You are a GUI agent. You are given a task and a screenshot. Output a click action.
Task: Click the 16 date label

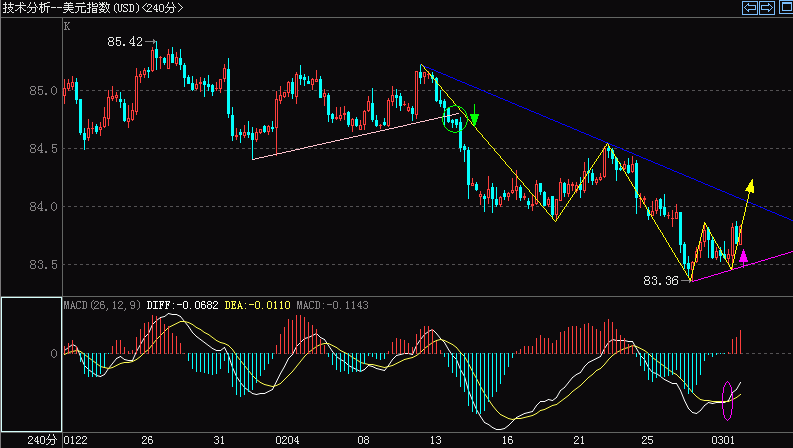(x=507, y=440)
